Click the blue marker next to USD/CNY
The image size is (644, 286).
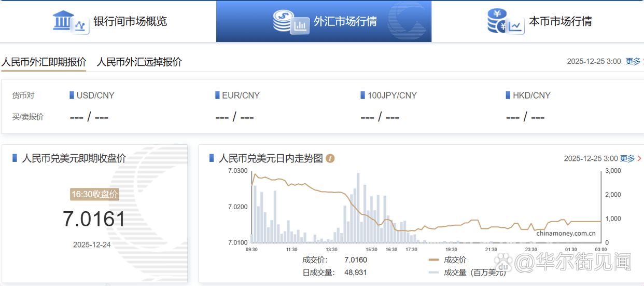click(x=72, y=95)
